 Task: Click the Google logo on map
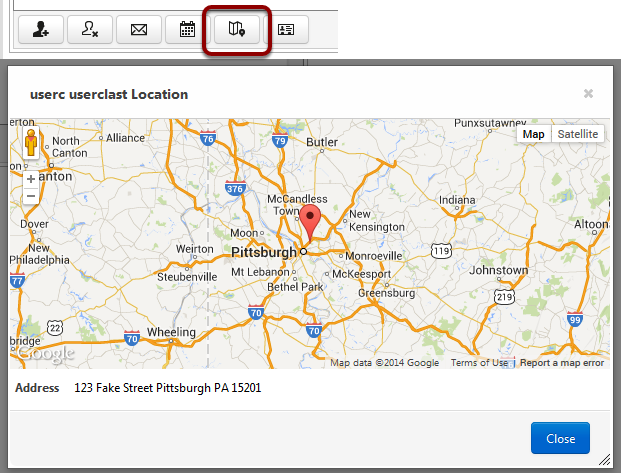tap(46, 354)
